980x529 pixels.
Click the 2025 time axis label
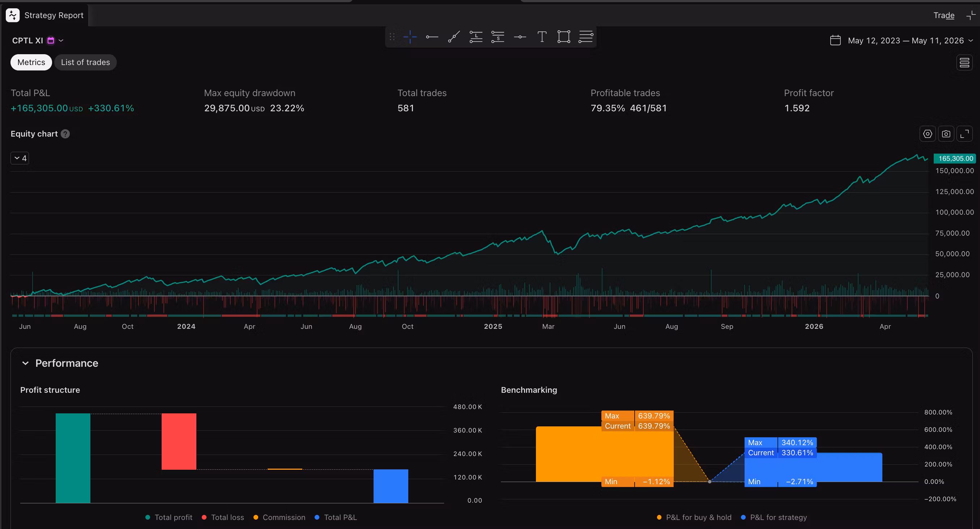pyautogui.click(x=493, y=326)
